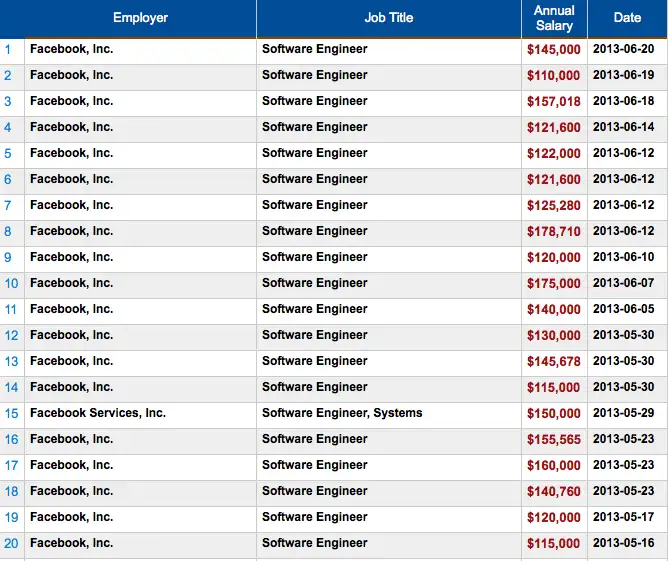Open row number 7 link
This screenshot has width=668, height=561.
pos(8,205)
